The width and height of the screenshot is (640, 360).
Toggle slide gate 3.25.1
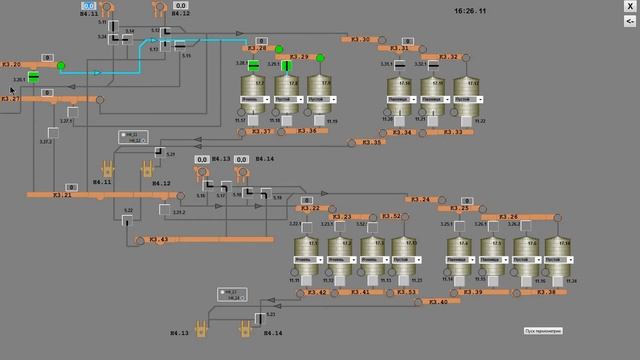pos(459,226)
